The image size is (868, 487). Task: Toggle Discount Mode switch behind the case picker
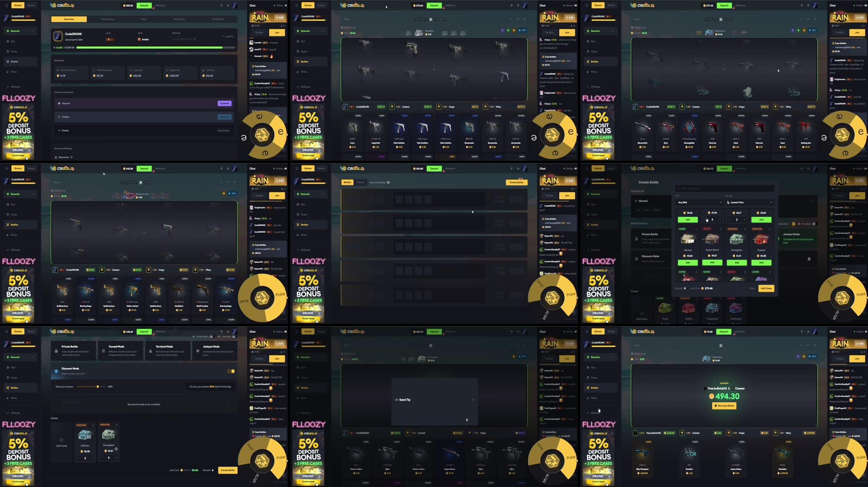[x=809, y=259]
